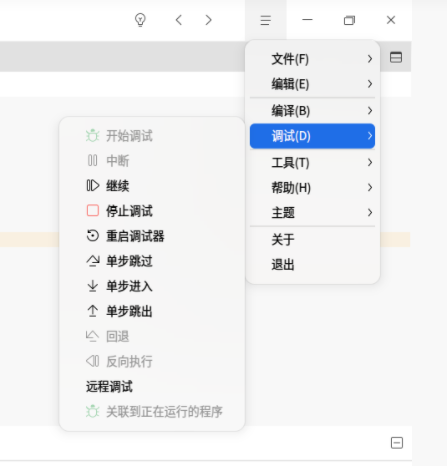
Task: Select the highlighted 调试(D) menu
Action: 312,136
